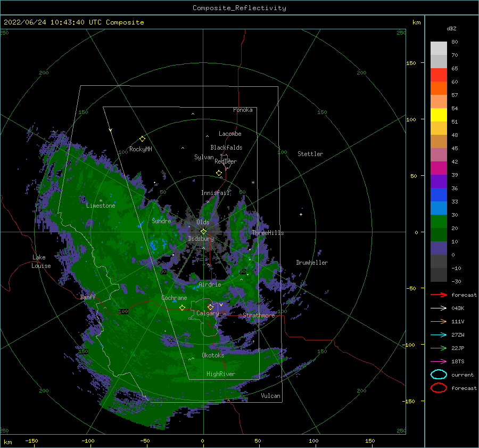Viewport: 479px width, 448px height.
Task: Click the yellow diamond marker below Cochrane
Action: [x=183, y=307]
